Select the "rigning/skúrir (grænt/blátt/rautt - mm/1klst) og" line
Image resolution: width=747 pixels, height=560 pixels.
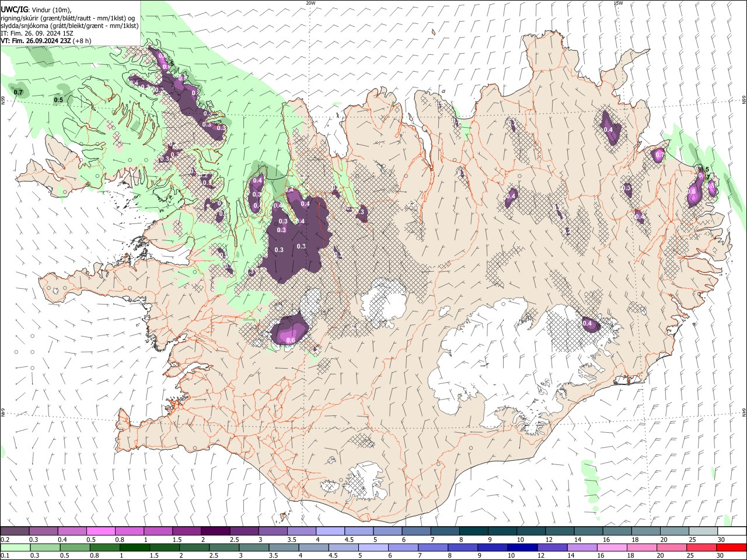68,17
